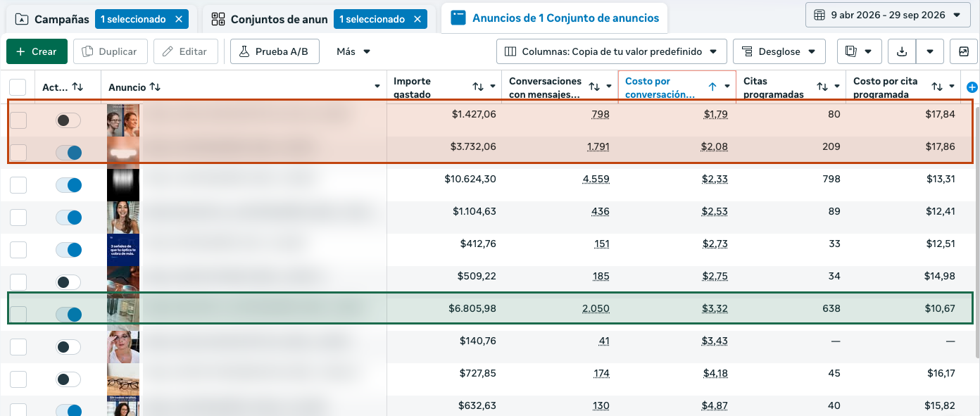Viewport: 980px width, 416px height.
Task: Check the row with $1.104,63 spent
Action: pyautogui.click(x=18, y=218)
